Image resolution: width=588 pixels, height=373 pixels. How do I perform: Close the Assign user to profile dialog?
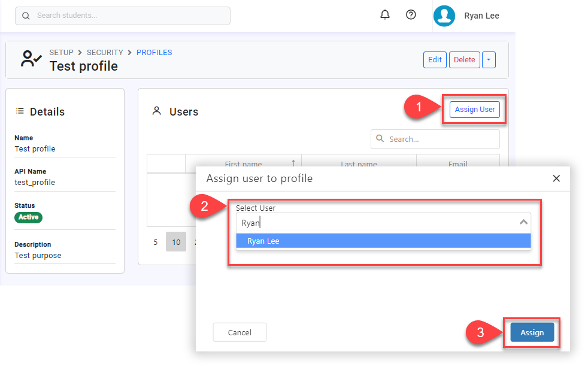tap(556, 178)
